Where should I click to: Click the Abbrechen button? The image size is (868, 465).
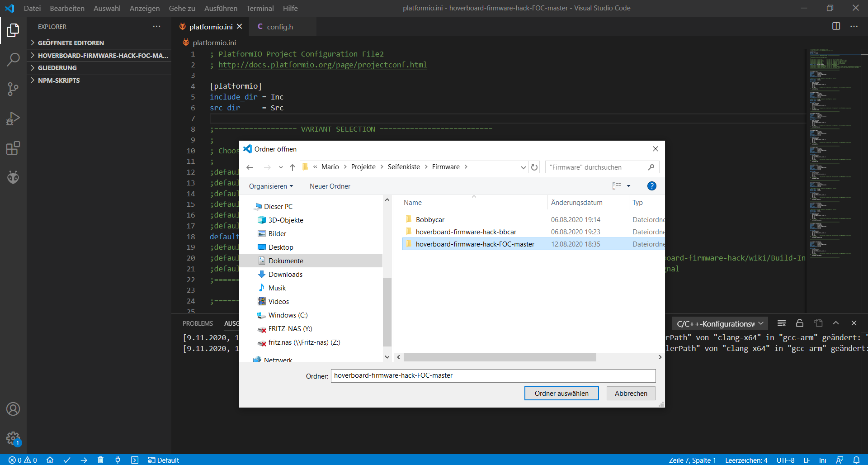point(631,394)
